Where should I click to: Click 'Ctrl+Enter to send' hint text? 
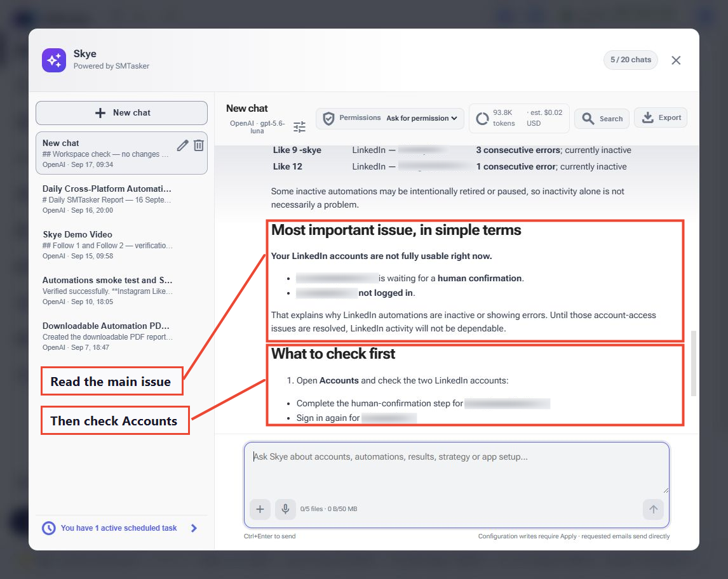270,536
